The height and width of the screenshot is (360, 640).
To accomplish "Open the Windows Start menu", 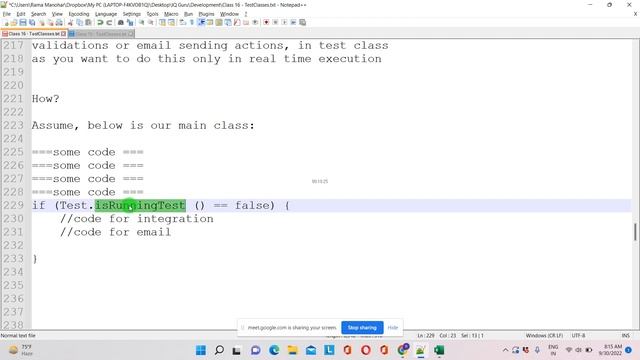I will point(201,350).
